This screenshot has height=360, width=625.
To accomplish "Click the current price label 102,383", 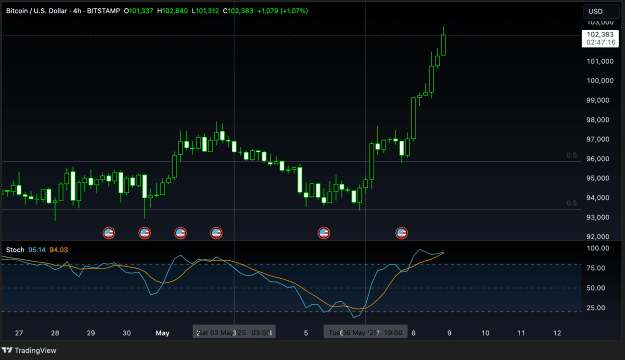I will 600,35.
